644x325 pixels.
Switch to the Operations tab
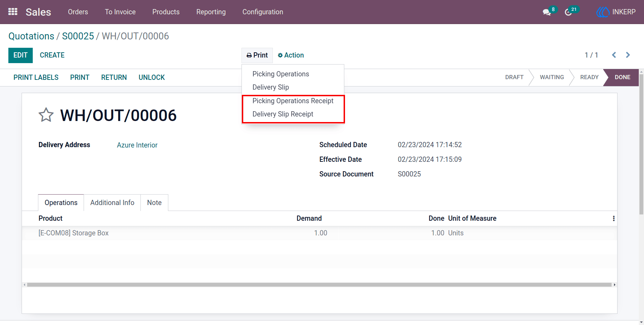click(61, 203)
